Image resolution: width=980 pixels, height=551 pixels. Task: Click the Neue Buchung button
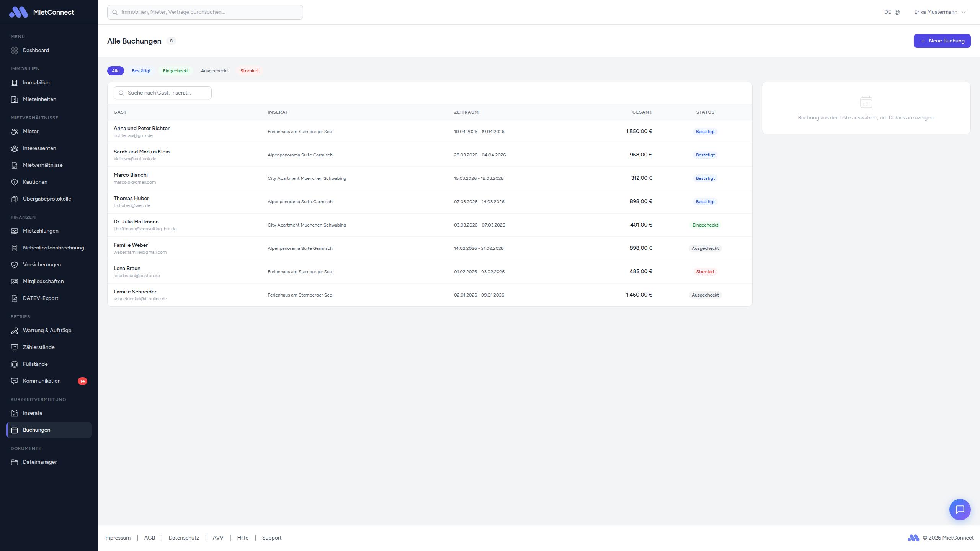click(942, 41)
